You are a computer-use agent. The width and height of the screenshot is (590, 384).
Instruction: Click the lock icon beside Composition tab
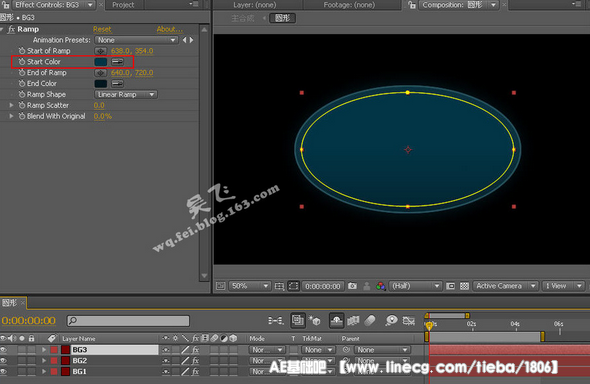[412, 5]
